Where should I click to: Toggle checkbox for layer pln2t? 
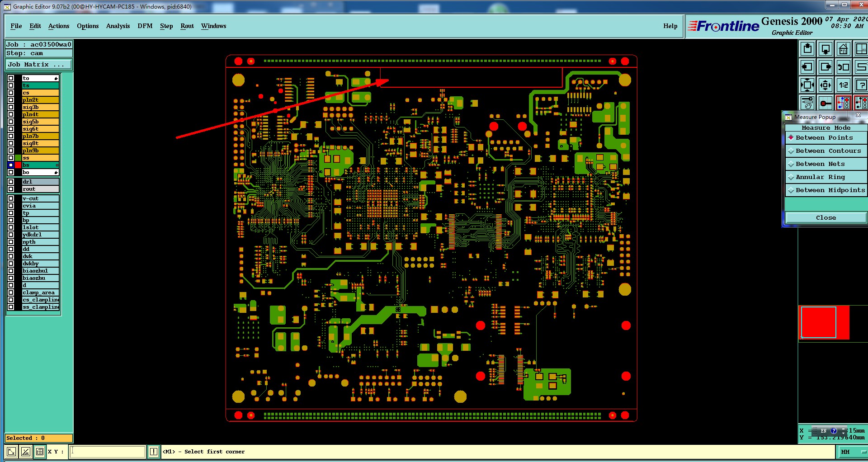click(x=11, y=100)
